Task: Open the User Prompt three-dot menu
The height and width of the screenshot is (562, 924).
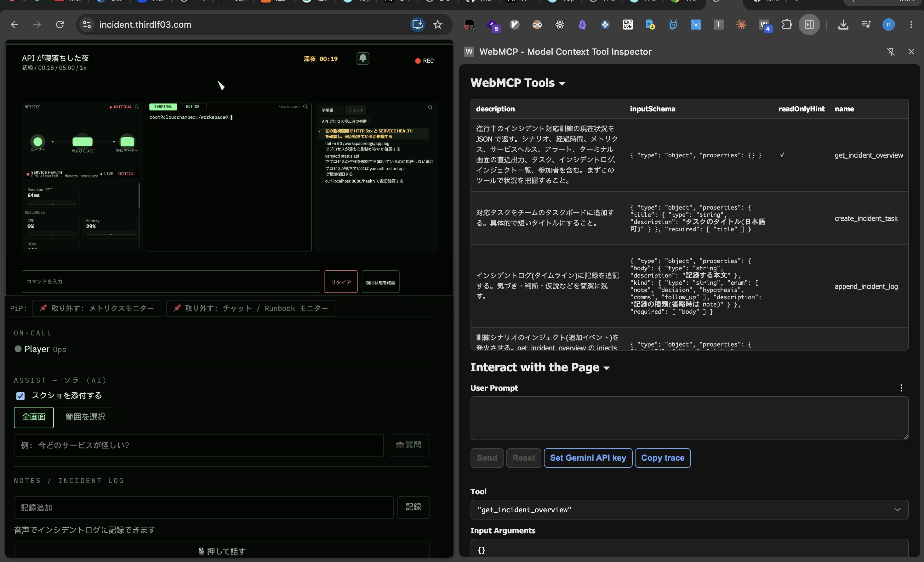Action: pyautogui.click(x=901, y=388)
